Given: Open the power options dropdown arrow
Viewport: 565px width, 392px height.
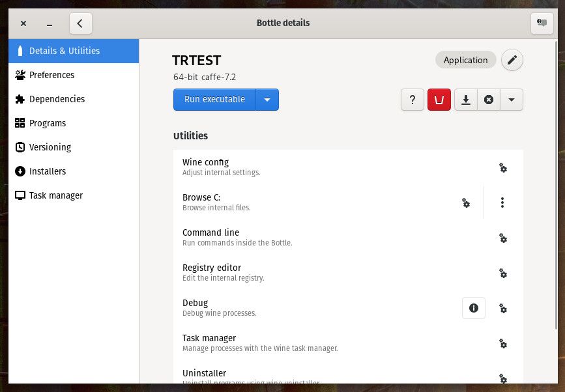Looking at the screenshot, I should coord(512,100).
